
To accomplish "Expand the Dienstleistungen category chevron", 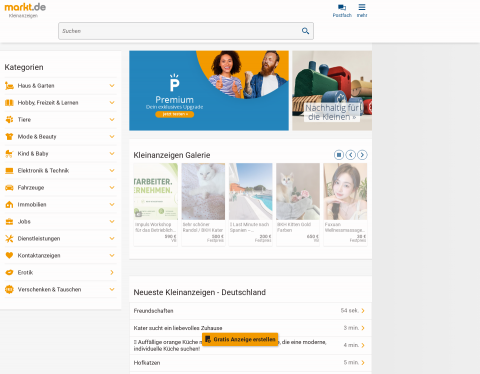I will point(112,239).
